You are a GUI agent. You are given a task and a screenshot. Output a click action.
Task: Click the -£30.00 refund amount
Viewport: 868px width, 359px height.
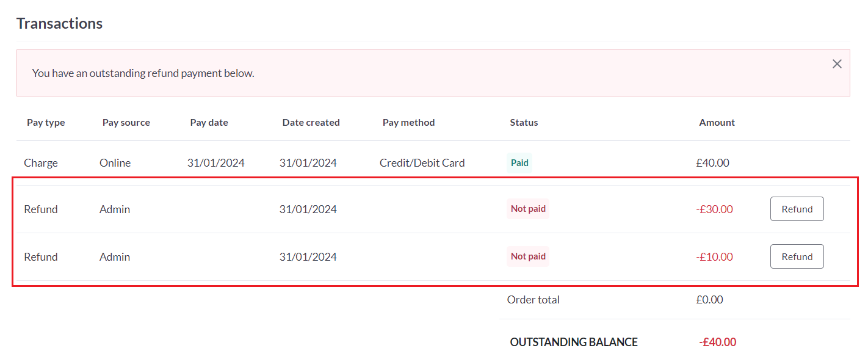click(714, 209)
